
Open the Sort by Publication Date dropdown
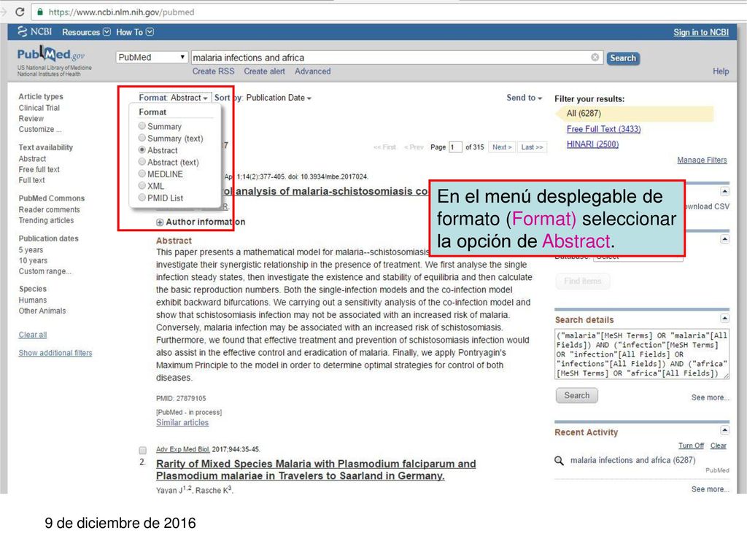click(263, 98)
